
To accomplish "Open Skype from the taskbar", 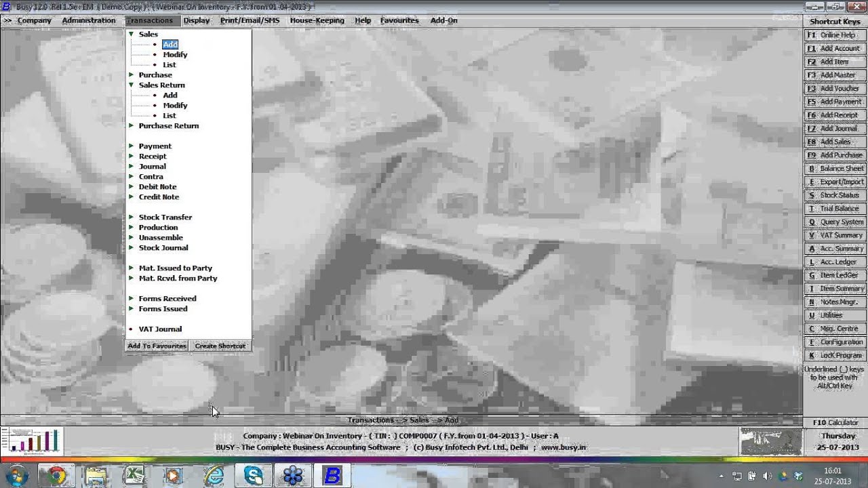I will pyautogui.click(x=254, y=476).
